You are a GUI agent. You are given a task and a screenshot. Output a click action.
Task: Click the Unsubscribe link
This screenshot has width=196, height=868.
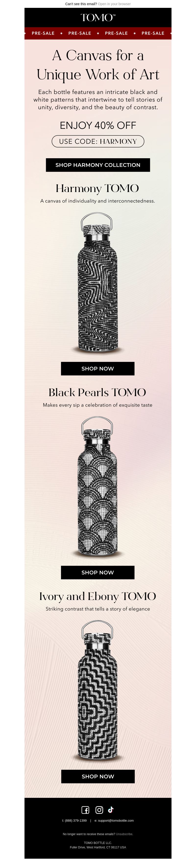tap(124, 834)
